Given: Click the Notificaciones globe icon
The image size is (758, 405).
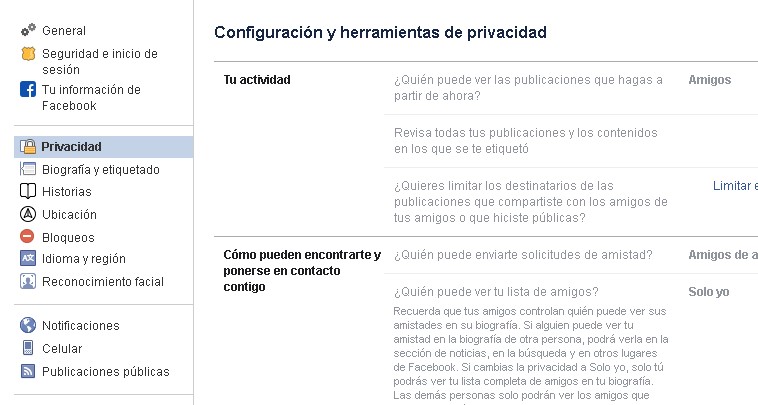Looking at the screenshot, I should point(28,325).
